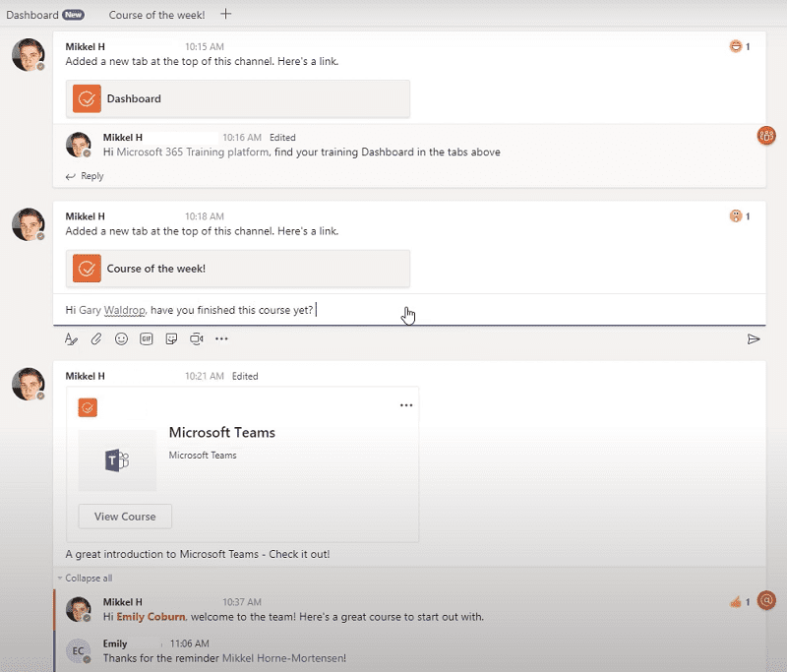Click Mikkel H's avatar on the 10:21 AM post
The height and width of the screenshot is (672, 787).
pos(29,384)
